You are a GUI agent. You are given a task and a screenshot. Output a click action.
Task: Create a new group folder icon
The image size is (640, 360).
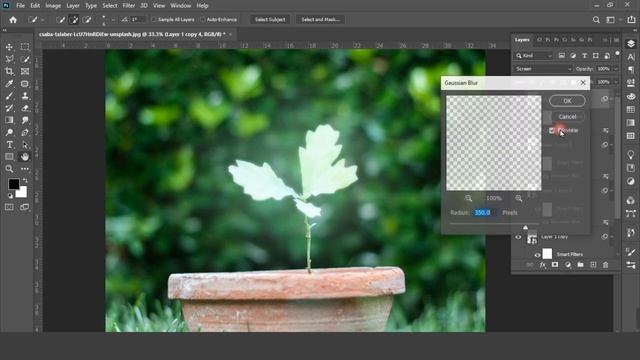pyautogui.click(x=580, y=265)
